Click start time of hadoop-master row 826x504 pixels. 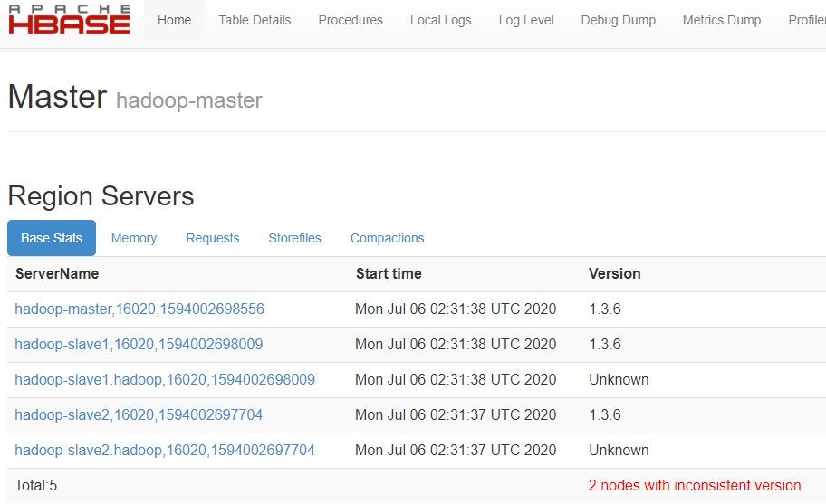[456, 309]
